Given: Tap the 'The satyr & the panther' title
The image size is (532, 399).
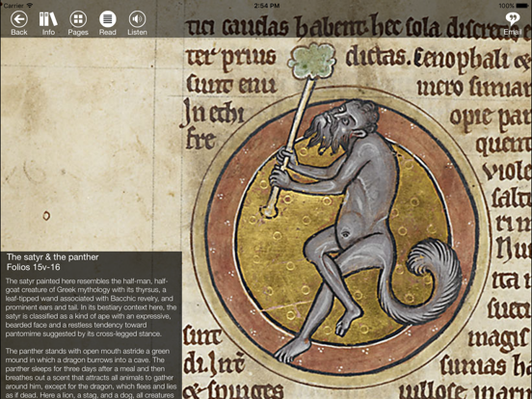Looking at the screenshot, I should click(x=53, y=257).
